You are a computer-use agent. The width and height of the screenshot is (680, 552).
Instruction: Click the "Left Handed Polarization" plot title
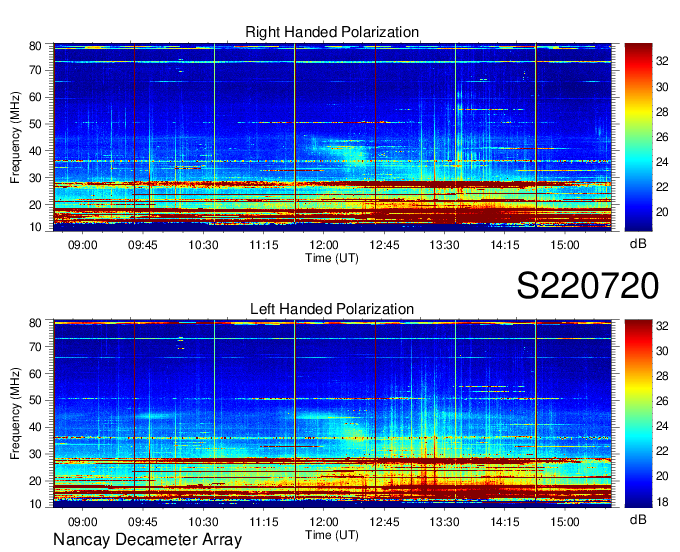332,309
